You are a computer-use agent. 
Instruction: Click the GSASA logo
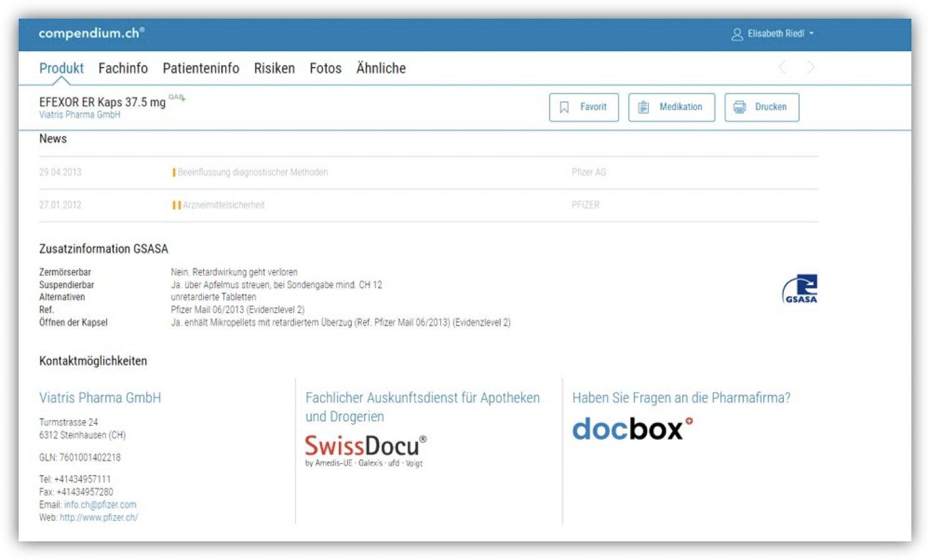click(800, 289)
